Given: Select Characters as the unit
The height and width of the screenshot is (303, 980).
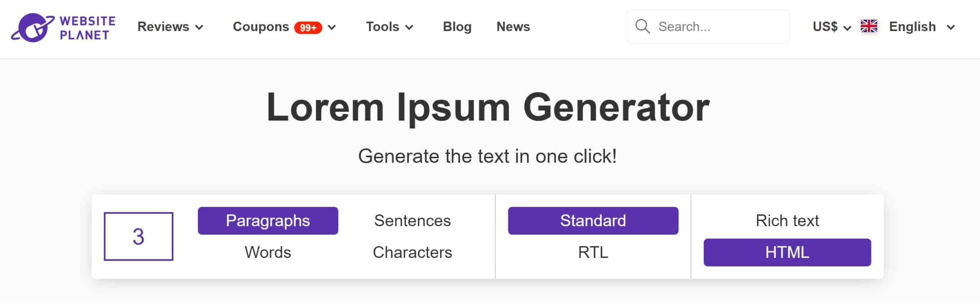Looking at the screenshot, I should [x=412, y=252].
